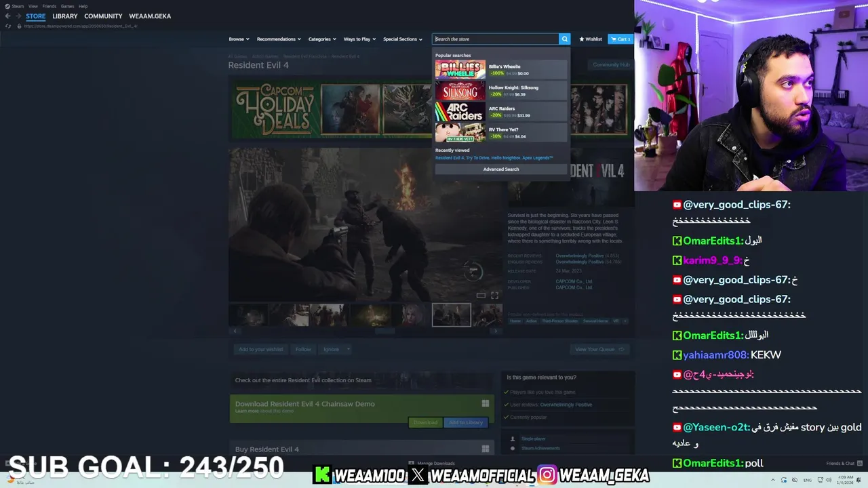868x488 pixels.
Task: Click the browser forward arrow
Action: point(18,16)
